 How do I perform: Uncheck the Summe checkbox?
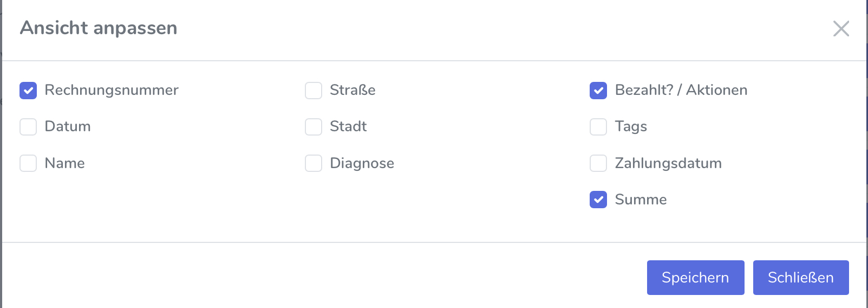click(598, 200)
